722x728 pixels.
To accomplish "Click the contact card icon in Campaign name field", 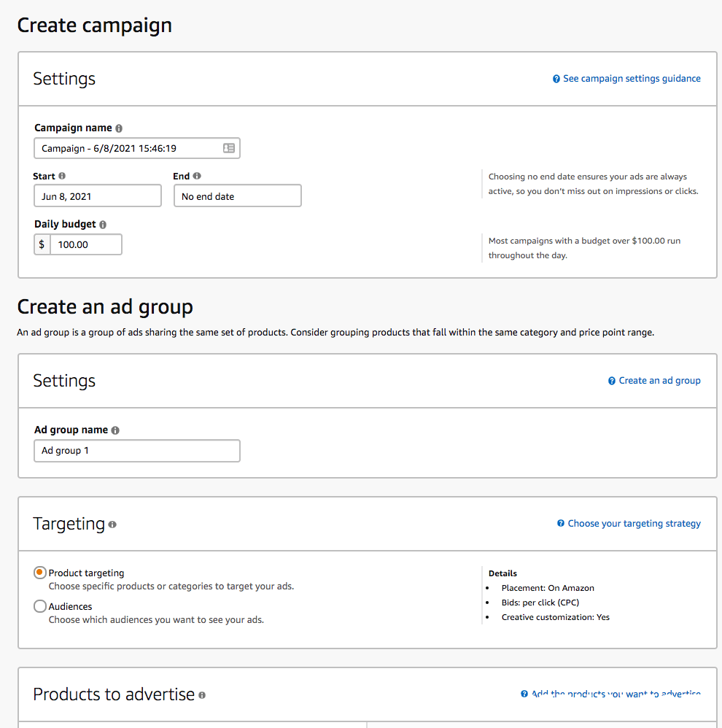I will [x=229, y=148].
